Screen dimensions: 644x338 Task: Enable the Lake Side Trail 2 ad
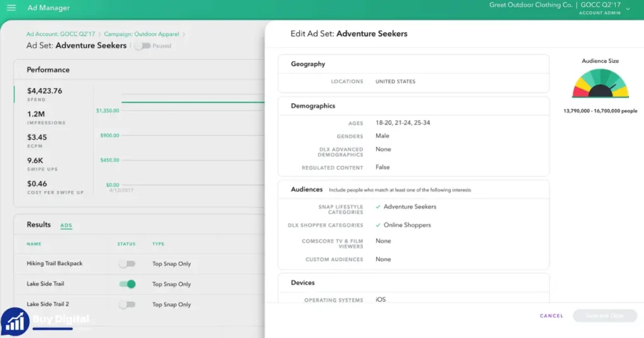click(127, 304)
